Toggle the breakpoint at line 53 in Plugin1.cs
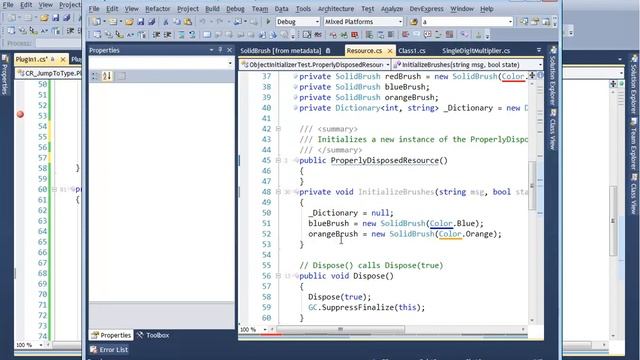Viewport: 640px width, 360px height. [20, 115]
